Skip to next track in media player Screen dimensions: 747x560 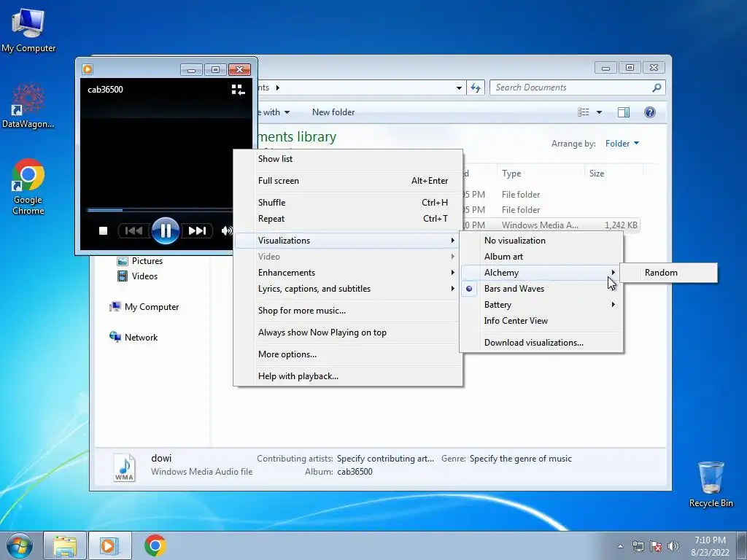coord(197,231)
